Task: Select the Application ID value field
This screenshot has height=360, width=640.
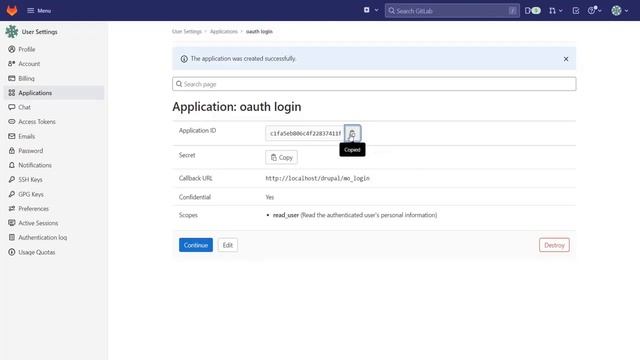Action: click(305, 133)
